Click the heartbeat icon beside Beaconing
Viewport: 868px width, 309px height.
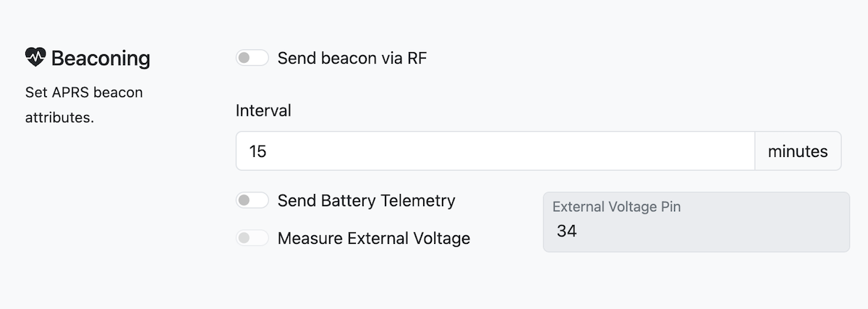tap(35, 58)
